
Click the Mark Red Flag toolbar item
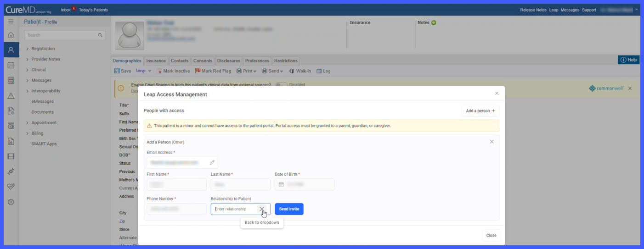[x=213, y=71]
